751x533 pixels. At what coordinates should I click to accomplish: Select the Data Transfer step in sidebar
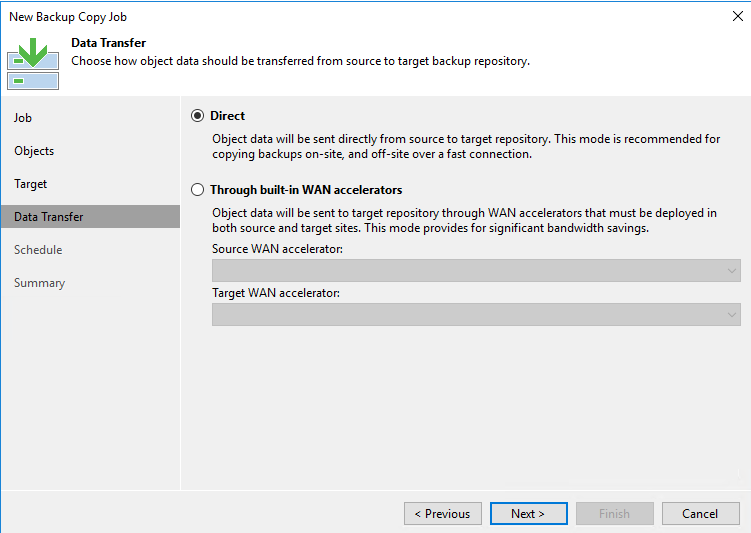point(91,216)
